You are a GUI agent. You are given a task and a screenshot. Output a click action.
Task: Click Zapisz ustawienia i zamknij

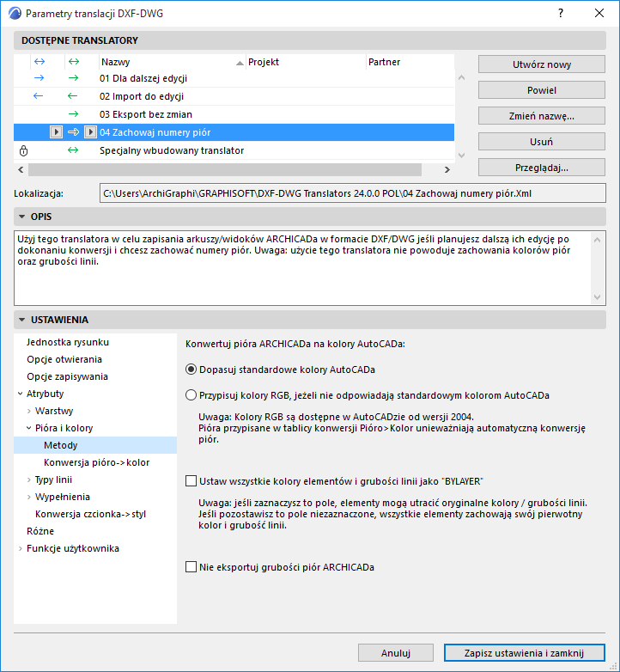[x=524, y=653]
